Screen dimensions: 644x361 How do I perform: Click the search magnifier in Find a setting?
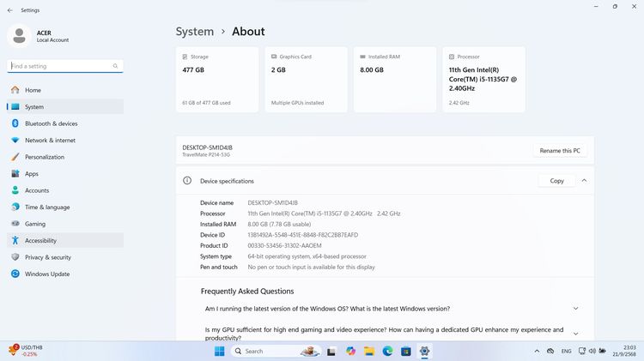point(115,66)
